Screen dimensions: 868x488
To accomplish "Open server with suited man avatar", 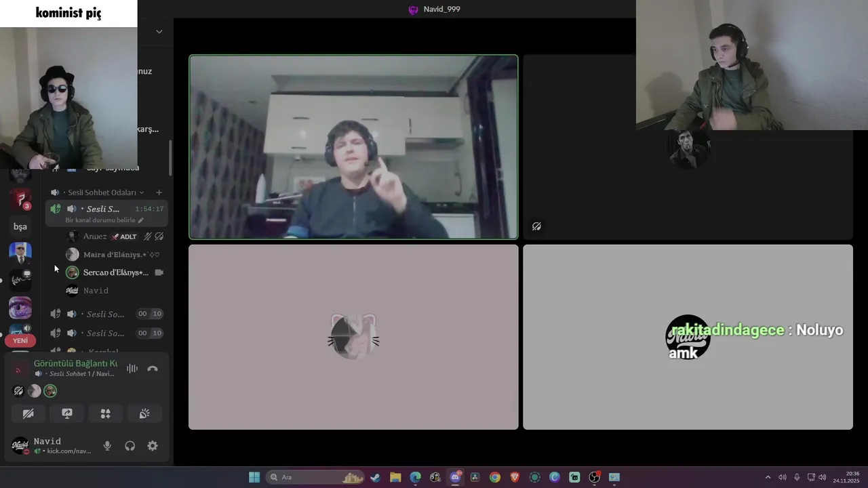I will point(20,253).
